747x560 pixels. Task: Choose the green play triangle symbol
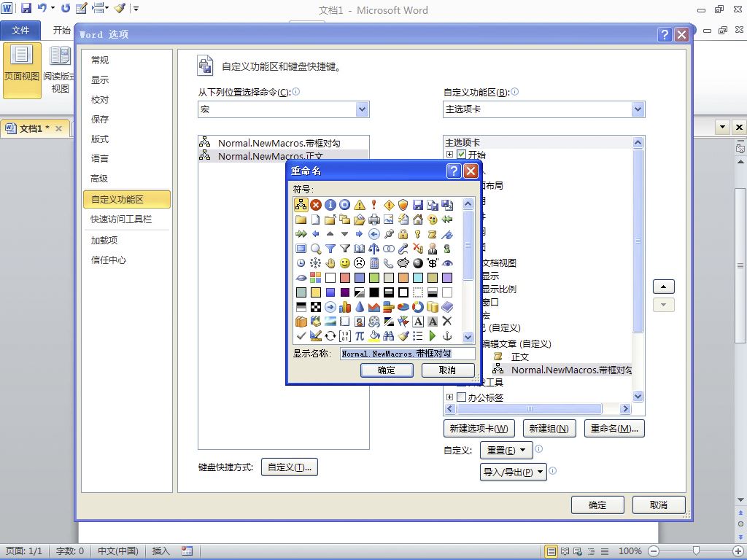(433, 335)
